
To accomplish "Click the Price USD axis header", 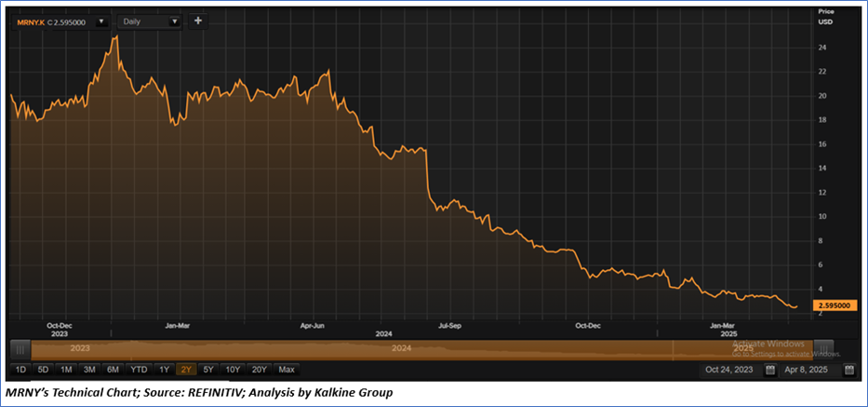I will click(x=825, y=17).
